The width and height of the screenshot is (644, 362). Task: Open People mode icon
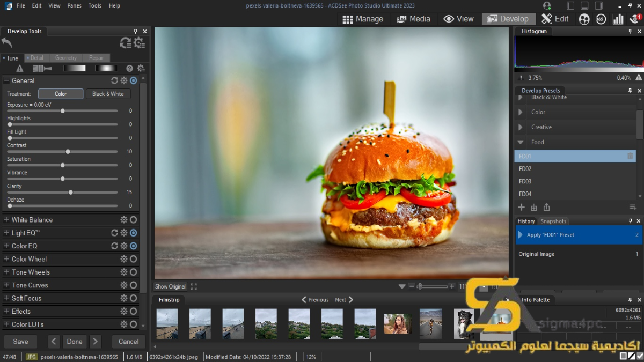(584, 19)
